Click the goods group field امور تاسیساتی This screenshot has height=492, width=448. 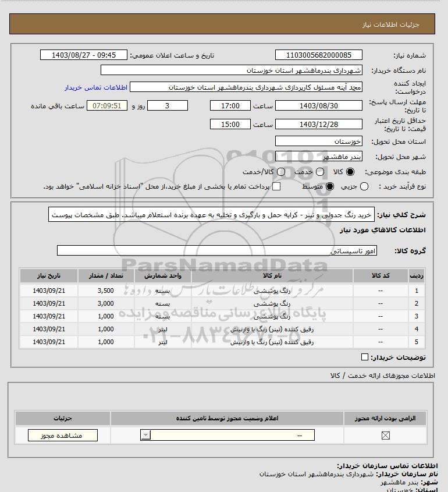(217, 251)
